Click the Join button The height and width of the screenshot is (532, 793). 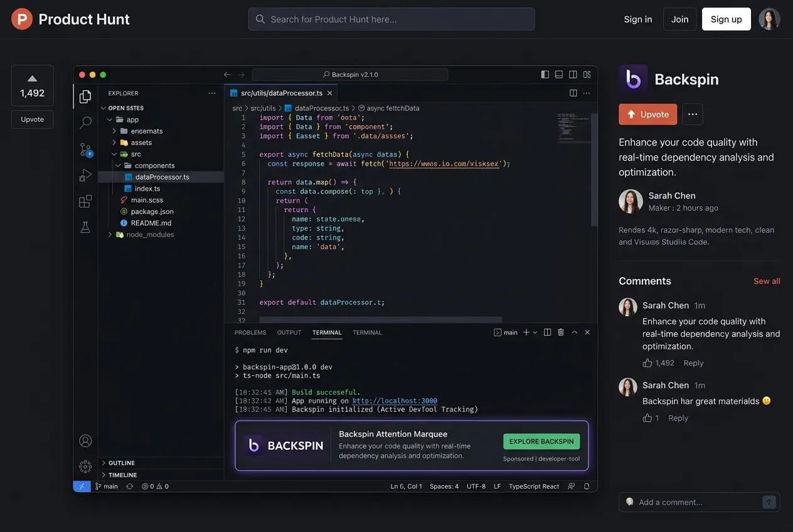pyautogui.click(x=680, y=19)
